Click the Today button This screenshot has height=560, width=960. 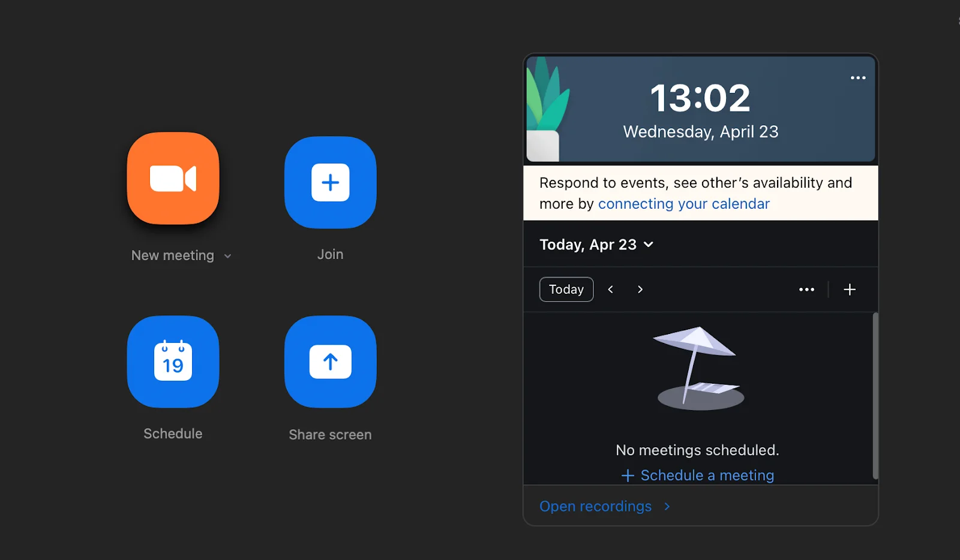pyautogui.click(x=566, y=290)
